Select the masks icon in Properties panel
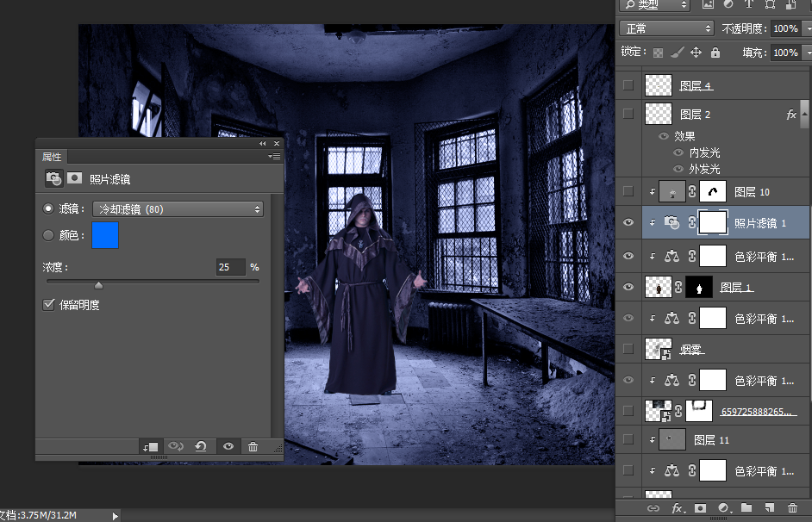812x522 pixels. (76, 178)
